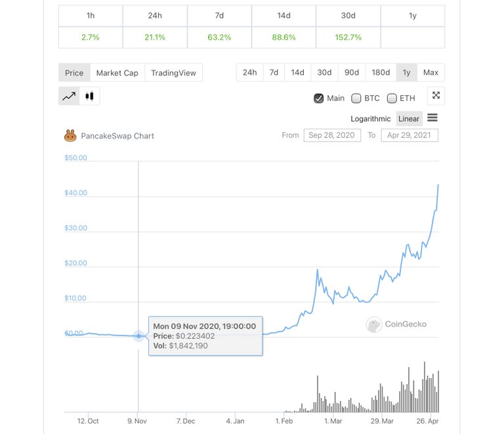Click the CoinGecko watermark logo

point(374,324)
